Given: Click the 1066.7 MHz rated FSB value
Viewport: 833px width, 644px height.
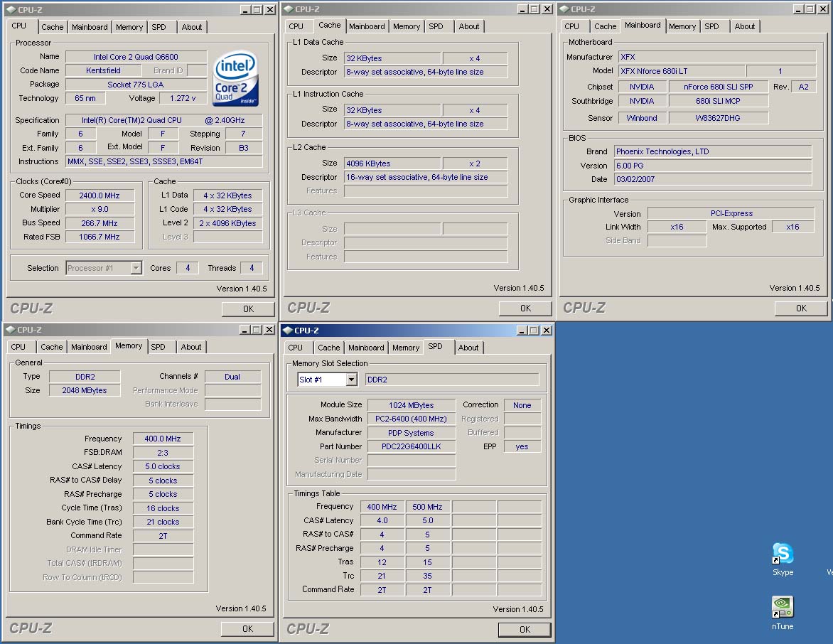Looking at the screenshot, I should [x=100, y=237].
